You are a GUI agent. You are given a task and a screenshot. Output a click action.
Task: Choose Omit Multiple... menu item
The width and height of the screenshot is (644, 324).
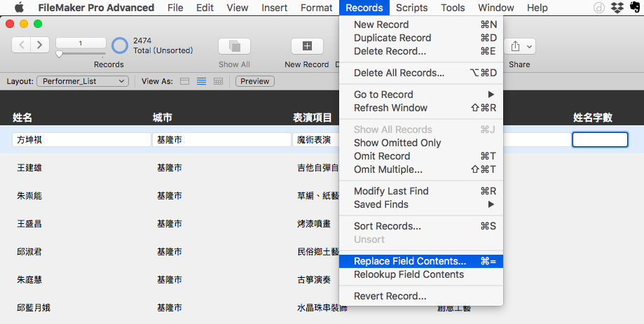click(421, 169)
